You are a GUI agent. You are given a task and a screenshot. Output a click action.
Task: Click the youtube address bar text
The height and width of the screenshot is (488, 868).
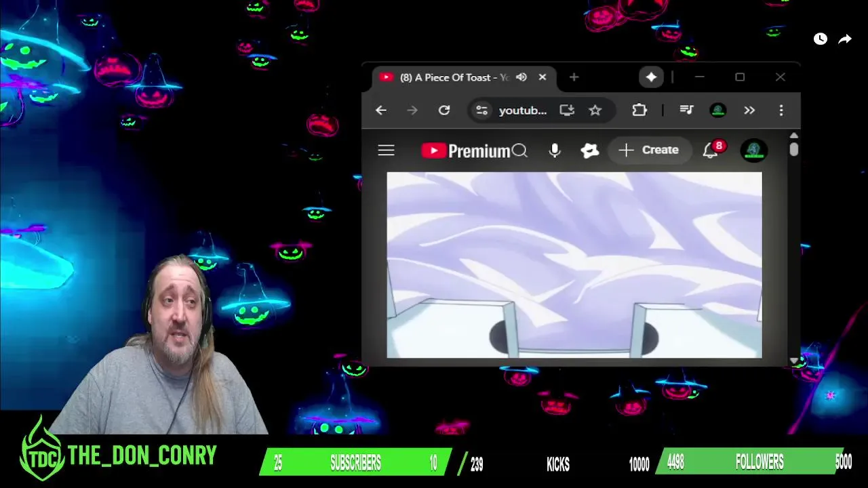coord(523,110)
